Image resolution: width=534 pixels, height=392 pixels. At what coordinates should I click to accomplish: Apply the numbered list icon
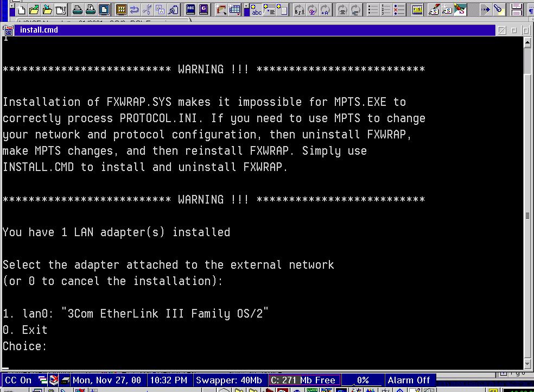(x=386, y=9)
